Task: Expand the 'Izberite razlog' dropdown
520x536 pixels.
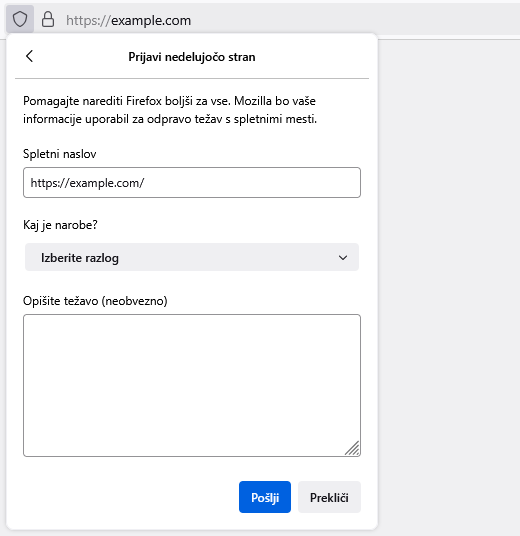Action: click(x=192, y=257)
